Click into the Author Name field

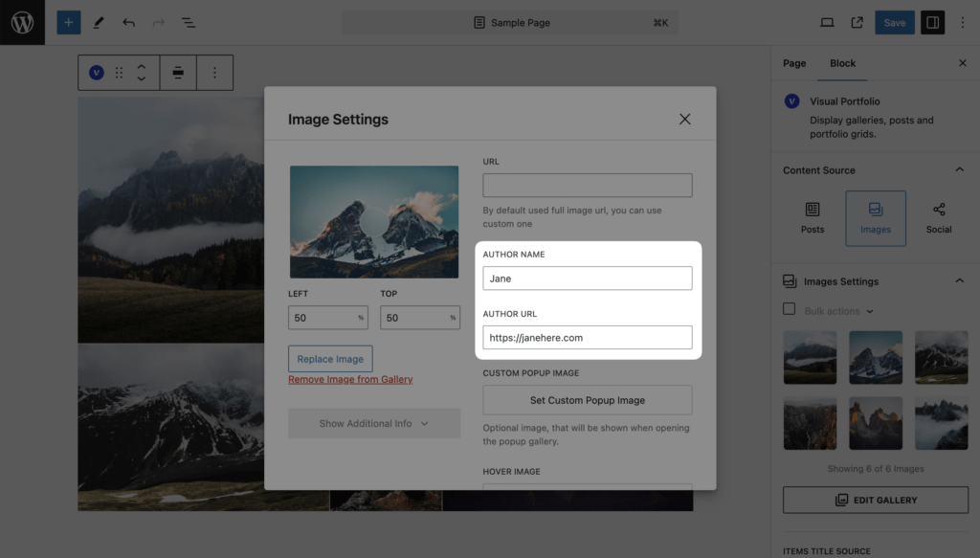(587, 279)
